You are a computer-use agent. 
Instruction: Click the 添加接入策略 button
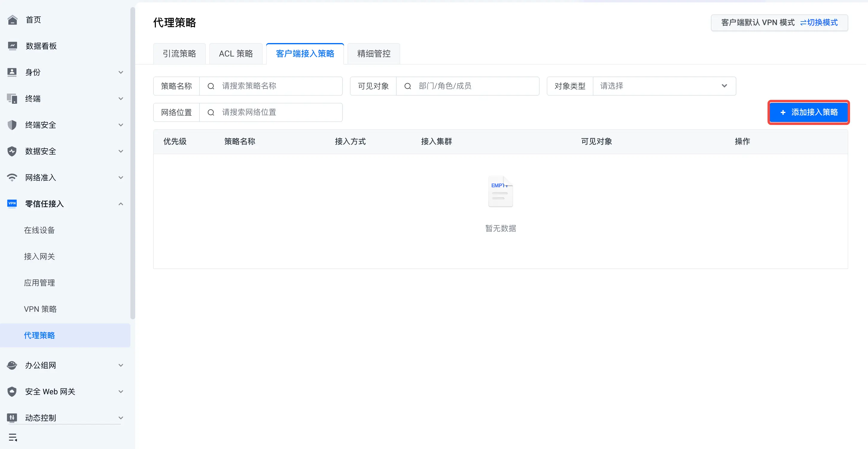(x=809, y=112)
